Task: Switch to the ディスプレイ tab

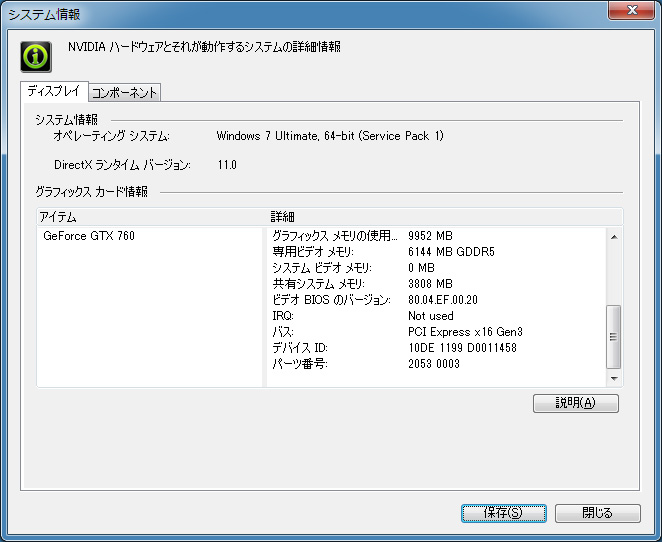Action: coord(54,91)
